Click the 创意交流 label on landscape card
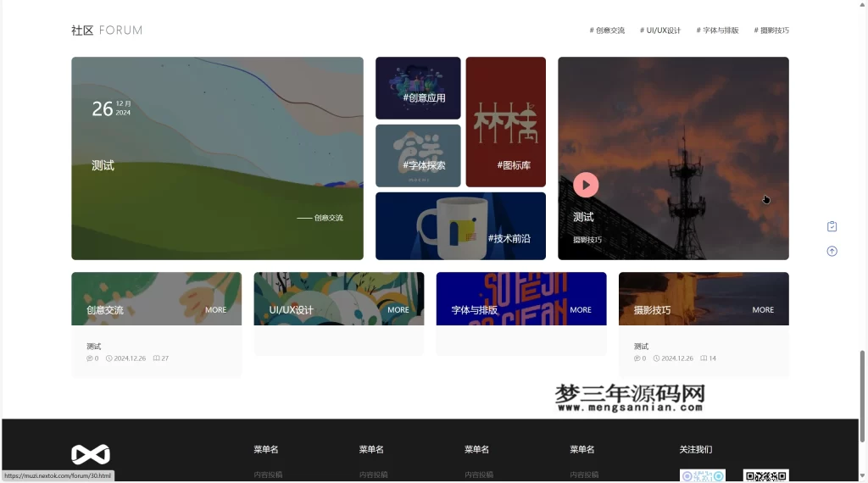The width and height of the screenshot is (868, 483). (x=329, y=218)
